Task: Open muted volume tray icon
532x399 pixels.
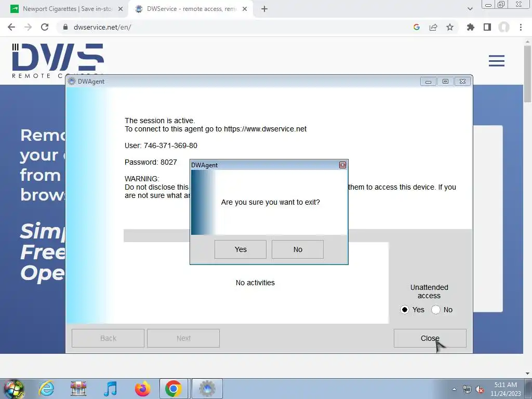Action: (480, 390)
